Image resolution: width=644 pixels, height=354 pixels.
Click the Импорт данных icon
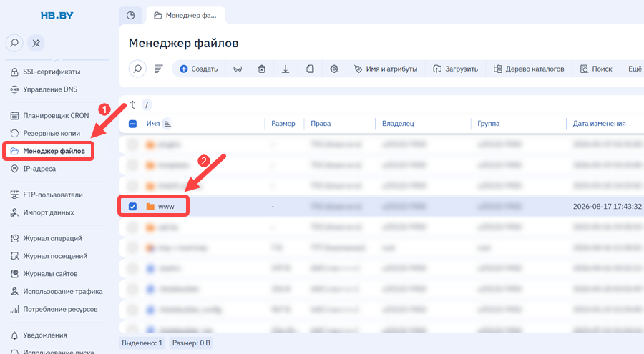[x=14, y=212]
